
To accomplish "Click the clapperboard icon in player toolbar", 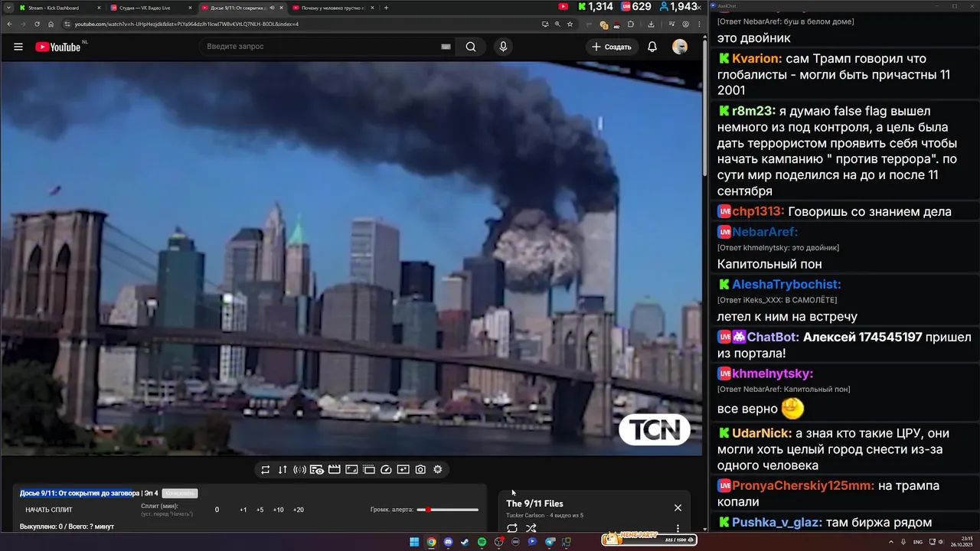I will (334, 470).
